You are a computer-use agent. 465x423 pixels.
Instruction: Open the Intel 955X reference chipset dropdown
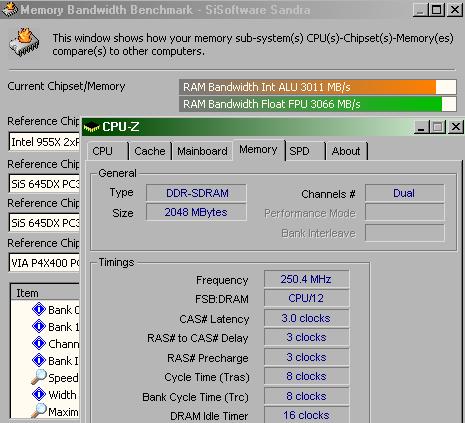pos(44,142)
